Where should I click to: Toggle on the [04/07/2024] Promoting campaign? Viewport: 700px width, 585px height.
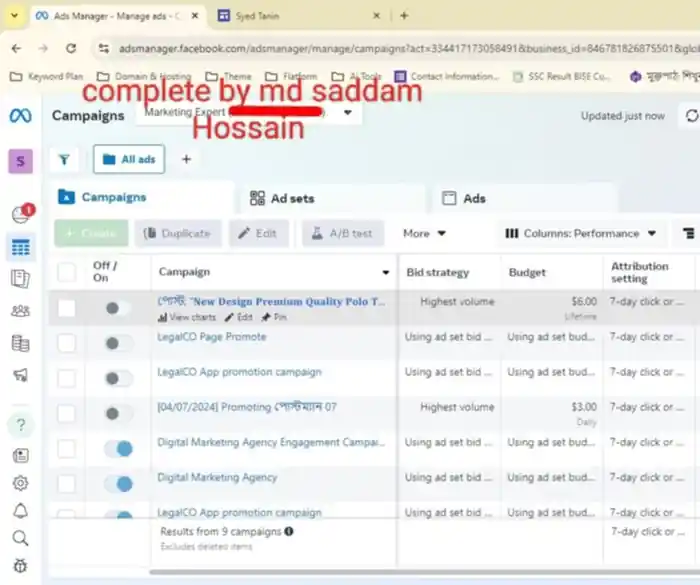coord(117,414)
